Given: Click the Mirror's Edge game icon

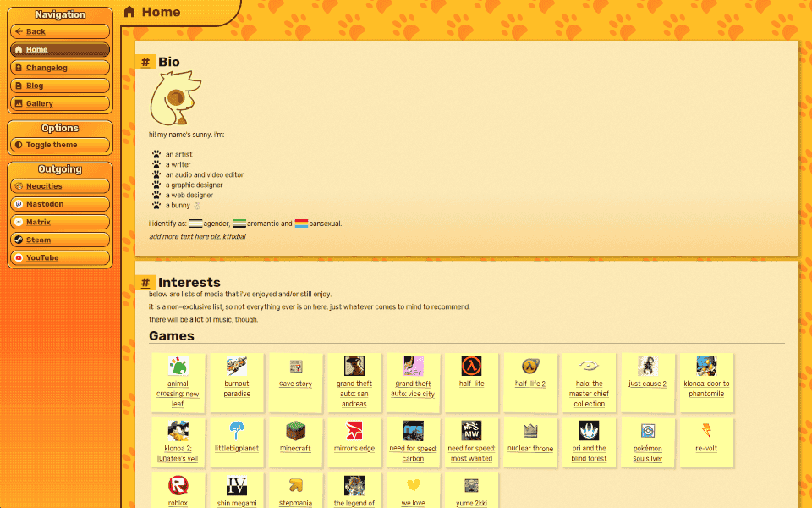Looking at the screenshot, I should coord(354,431).
